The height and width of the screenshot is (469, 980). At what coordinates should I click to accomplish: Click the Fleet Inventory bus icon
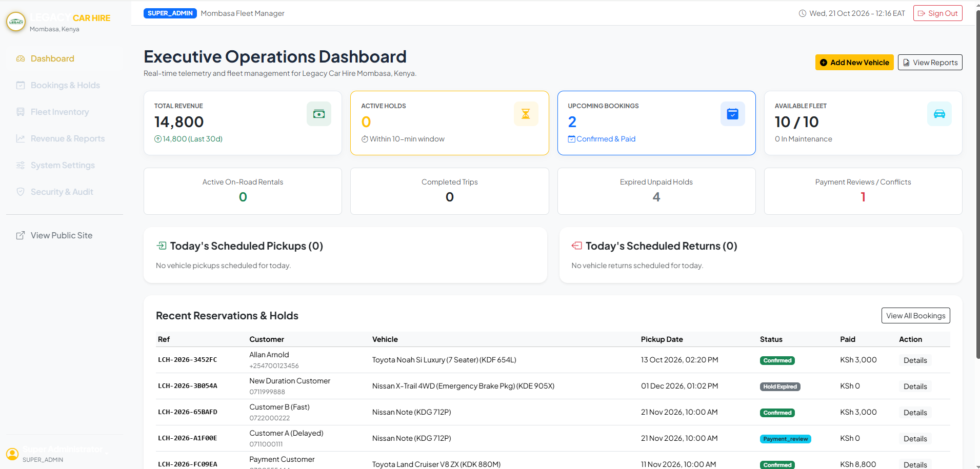(21, 112)
